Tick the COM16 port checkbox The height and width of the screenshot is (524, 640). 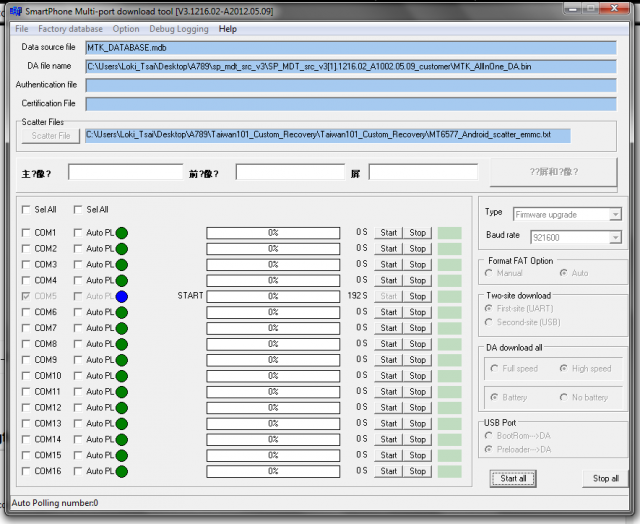point(26,471)
